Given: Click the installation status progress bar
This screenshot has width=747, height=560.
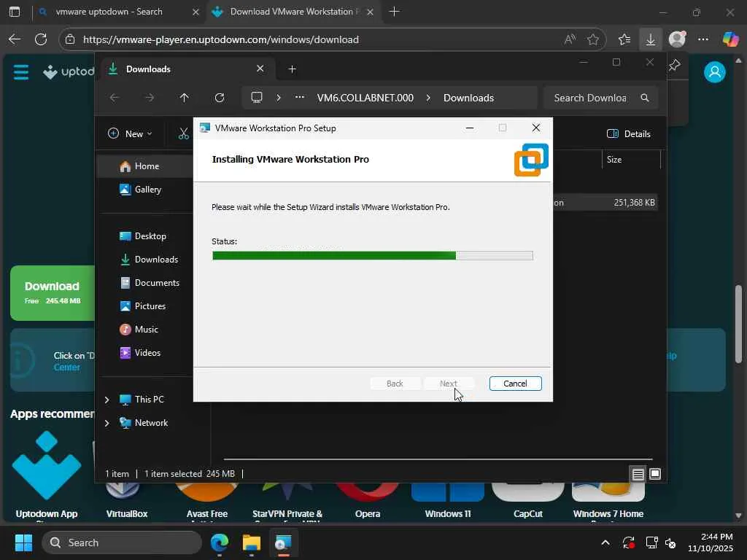Looking at the screenshot, I should pyautogui.click(x=373, y=256).
